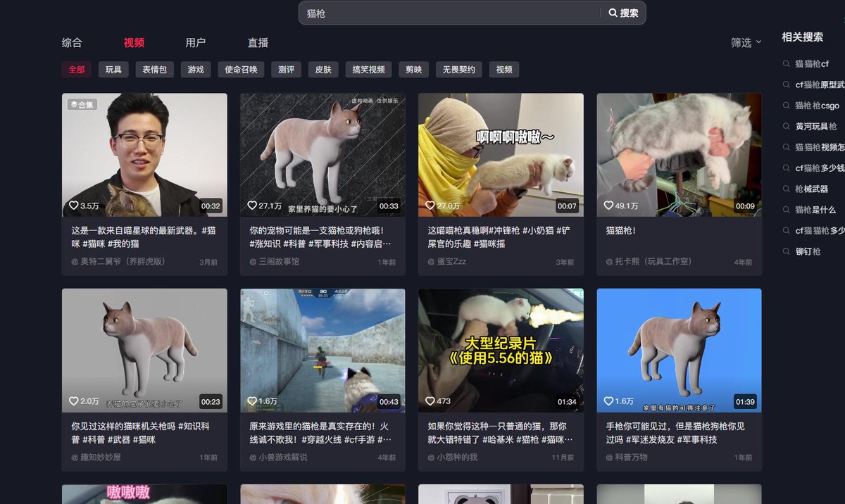Visit author 小怨种的我
845x504 pixels.
click(452, 457)
